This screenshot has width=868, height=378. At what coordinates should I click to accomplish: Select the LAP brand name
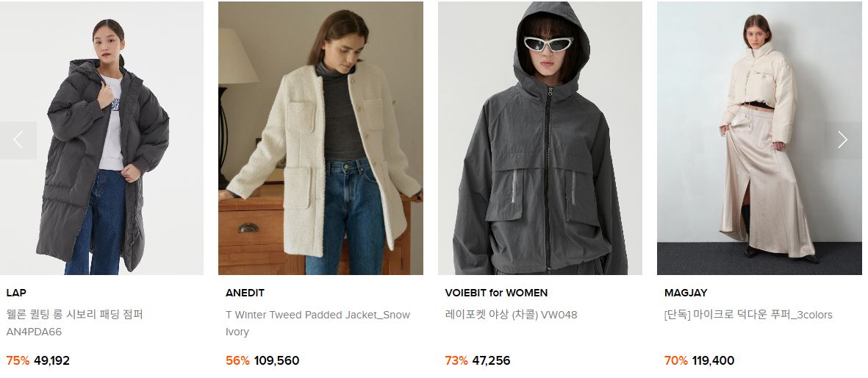[x=16, y=293]
